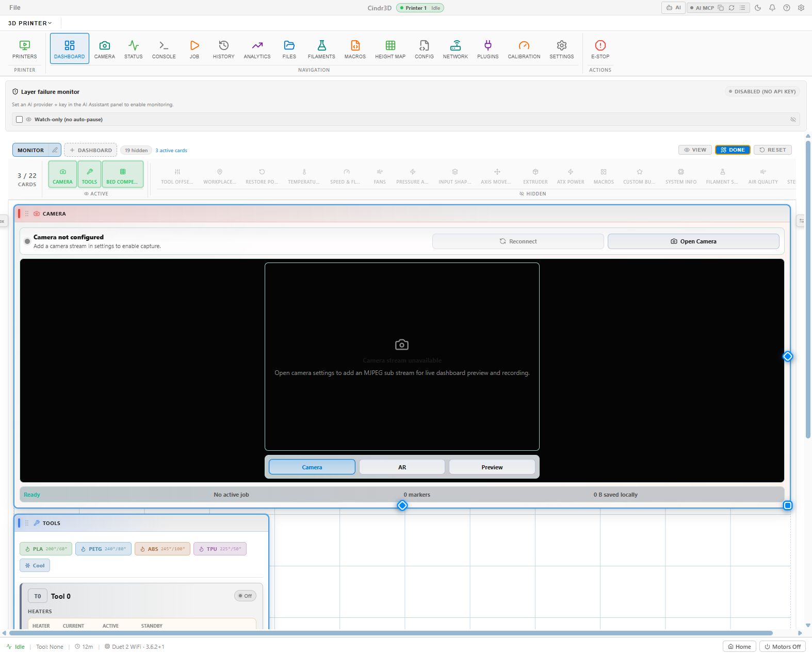Viewport: 812px width, 655px height.
Task: Open the Console page
Action: pos(164,49)
